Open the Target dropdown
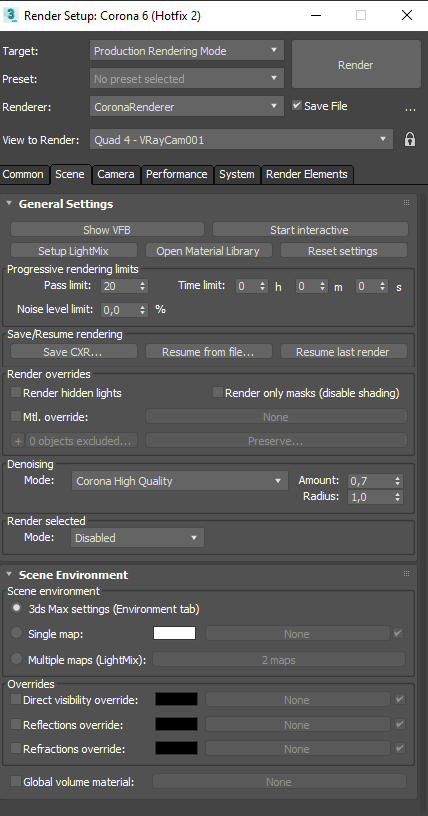The height and width of the screenshot is (816, 428). (x=187, y=50)
